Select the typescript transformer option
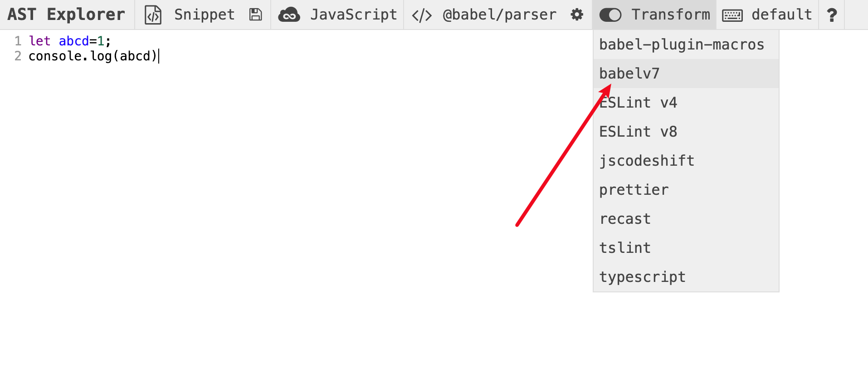This screenshot has width=868, height=375. click(642, 277)
